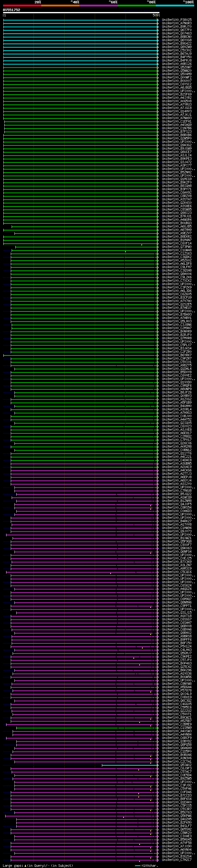Click the green ~80% identity legend segment

[x=137, y=6]
